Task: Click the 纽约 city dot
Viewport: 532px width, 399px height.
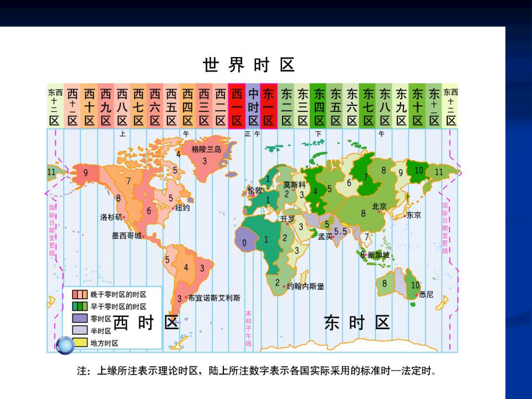Action: click(x=173, y=208)
